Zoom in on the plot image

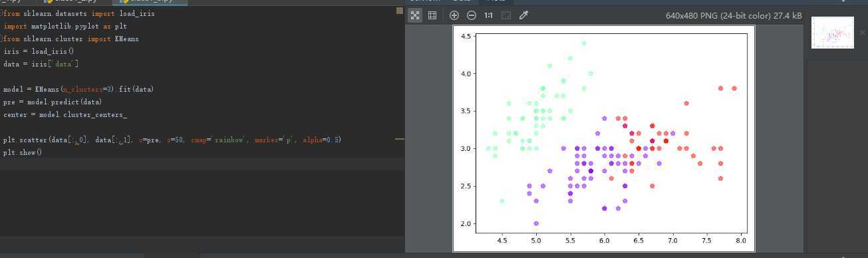point(454,15)
